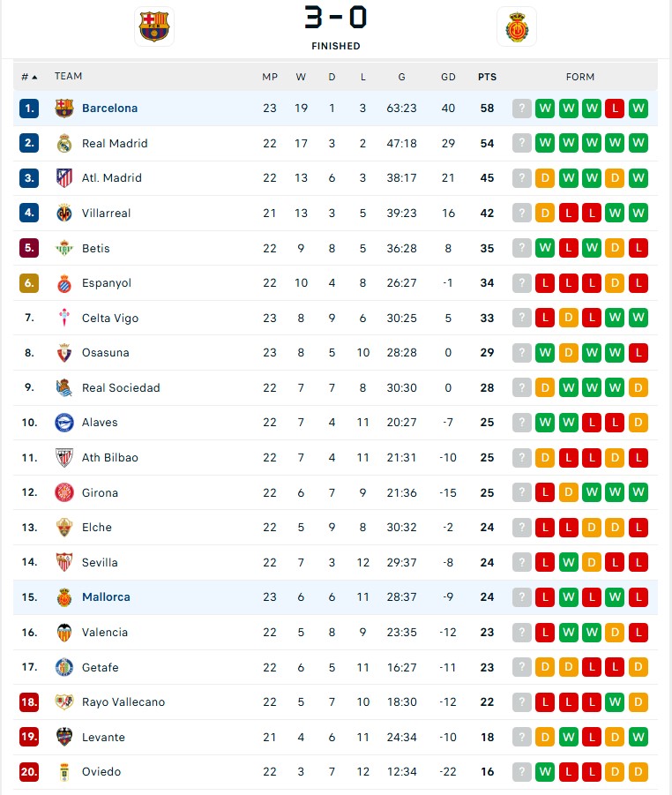The image size is (672, 795).
Task: Click the TEAM column header
Action: pos(68,77)
